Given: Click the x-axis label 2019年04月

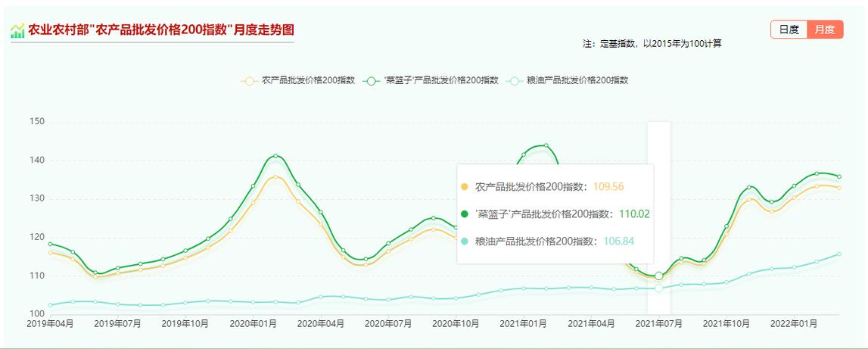Looking at the screenshot, I should [x=50, y=324].
